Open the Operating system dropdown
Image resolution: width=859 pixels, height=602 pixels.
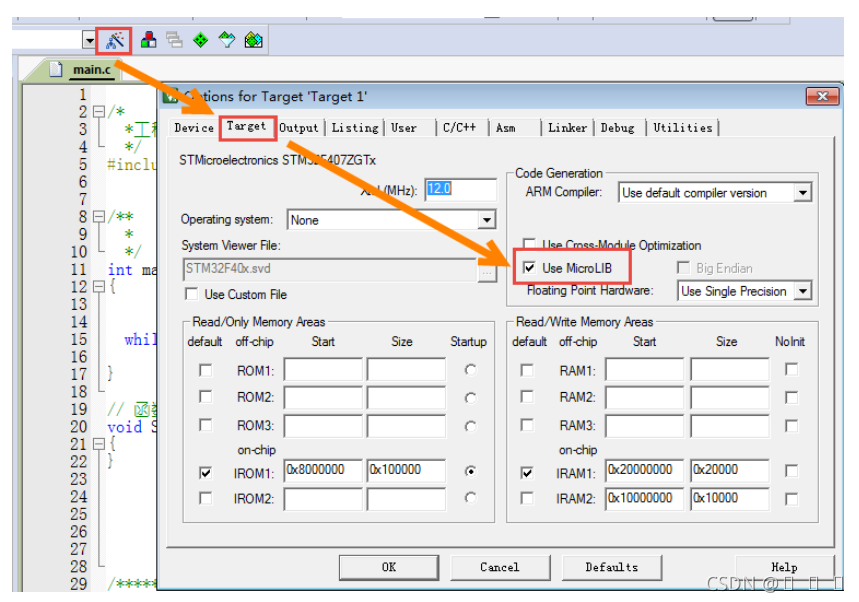click(486, 220)
